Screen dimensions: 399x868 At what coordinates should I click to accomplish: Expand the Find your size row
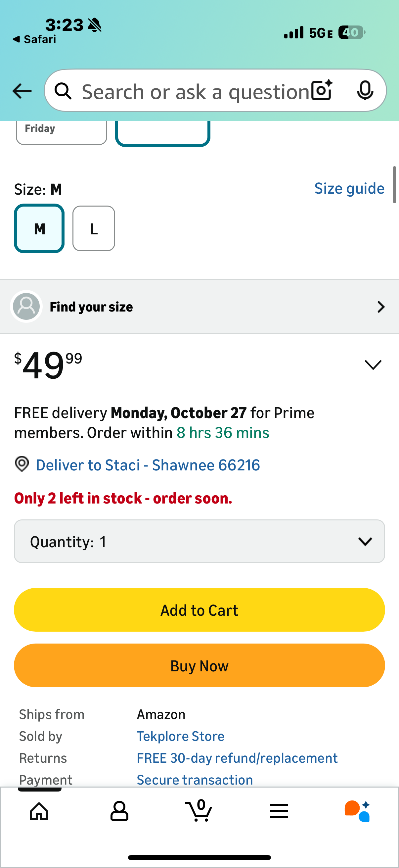pos(199,307)
